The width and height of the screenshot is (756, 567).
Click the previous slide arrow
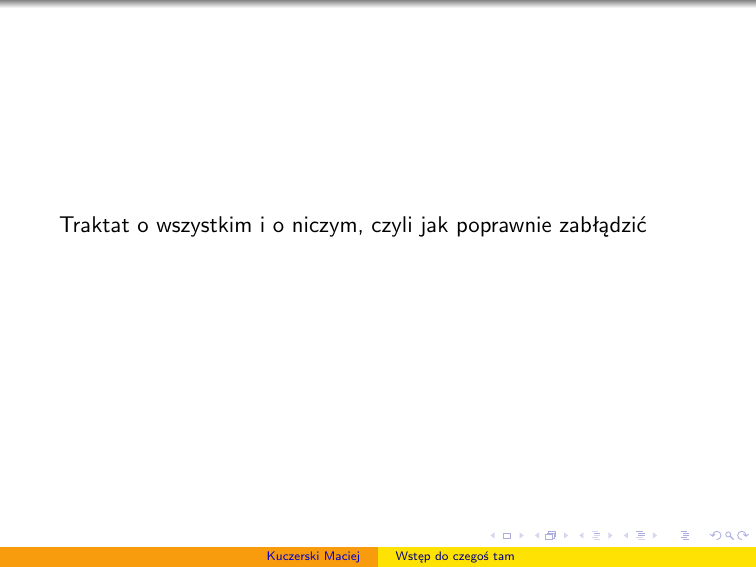click(x=493, y=537)
